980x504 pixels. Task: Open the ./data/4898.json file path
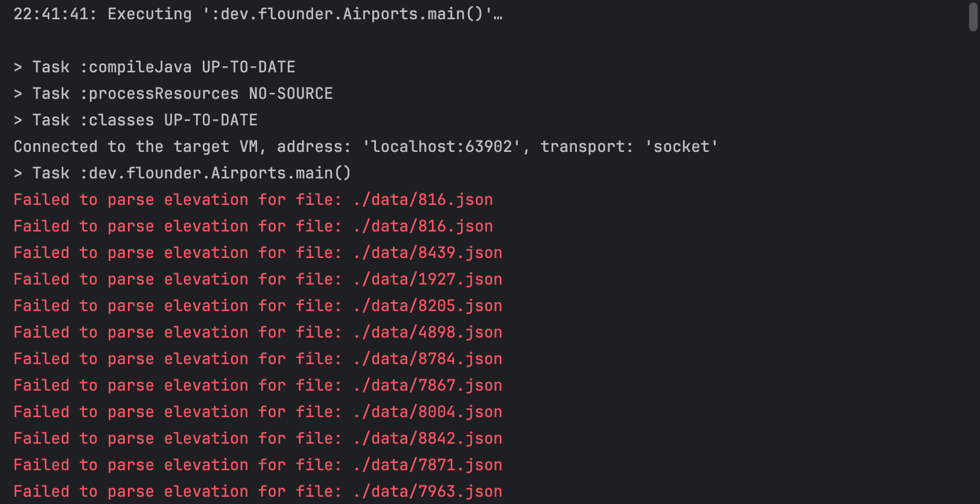[x=428, y=332]
